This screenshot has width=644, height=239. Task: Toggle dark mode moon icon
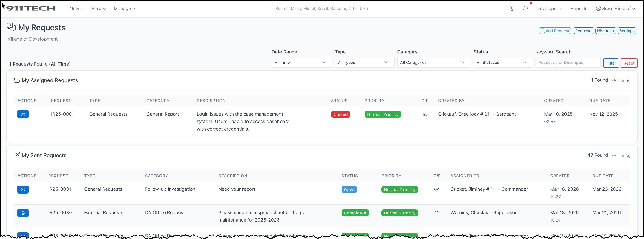point(512,9)
